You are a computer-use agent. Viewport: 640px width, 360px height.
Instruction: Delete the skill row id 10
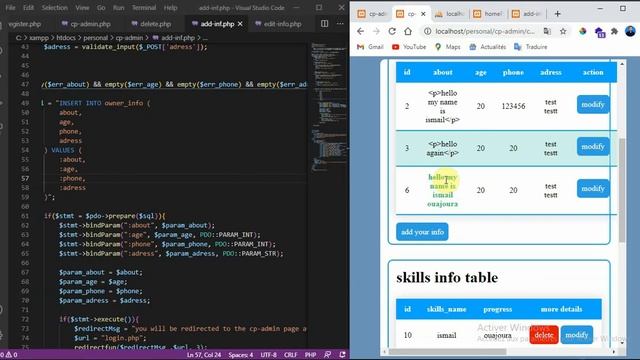coord(544,335)
